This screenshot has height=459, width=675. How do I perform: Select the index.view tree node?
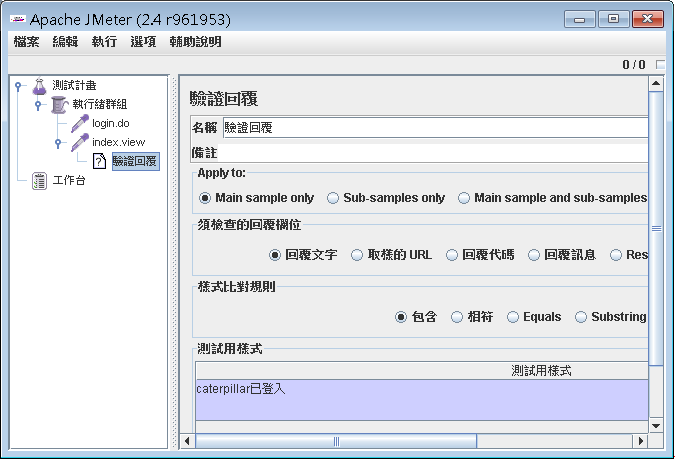tap(118, 142)
